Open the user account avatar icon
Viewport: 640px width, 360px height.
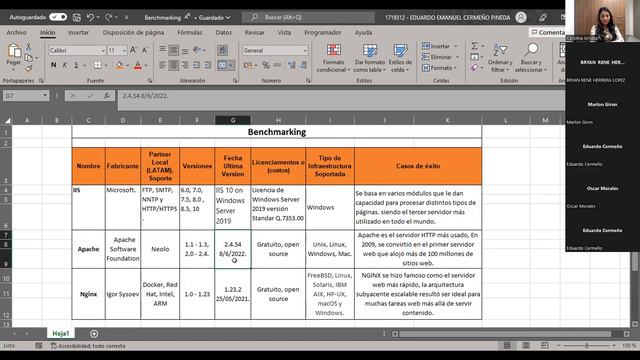pos(521,17)
